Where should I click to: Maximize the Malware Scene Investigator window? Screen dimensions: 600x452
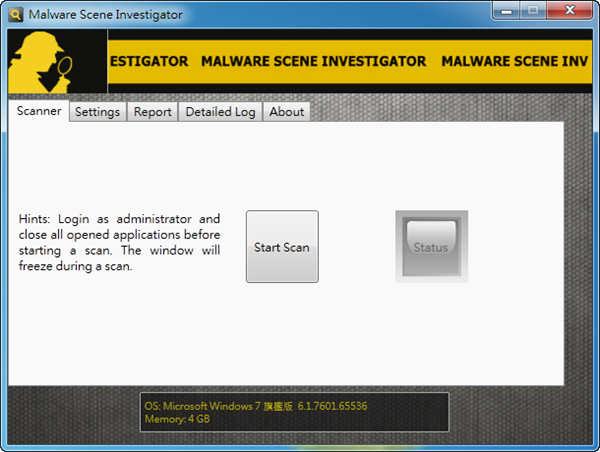pyautogui.click(x=533, y=10)
